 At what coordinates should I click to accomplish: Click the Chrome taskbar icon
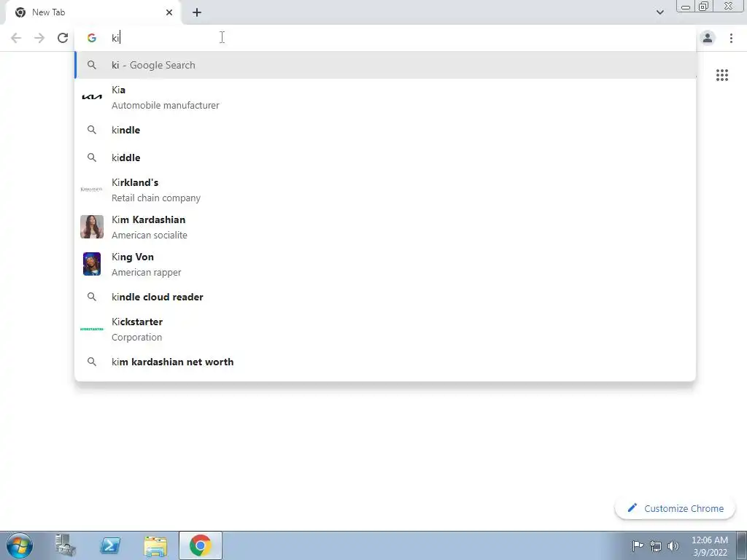(201, 545)
